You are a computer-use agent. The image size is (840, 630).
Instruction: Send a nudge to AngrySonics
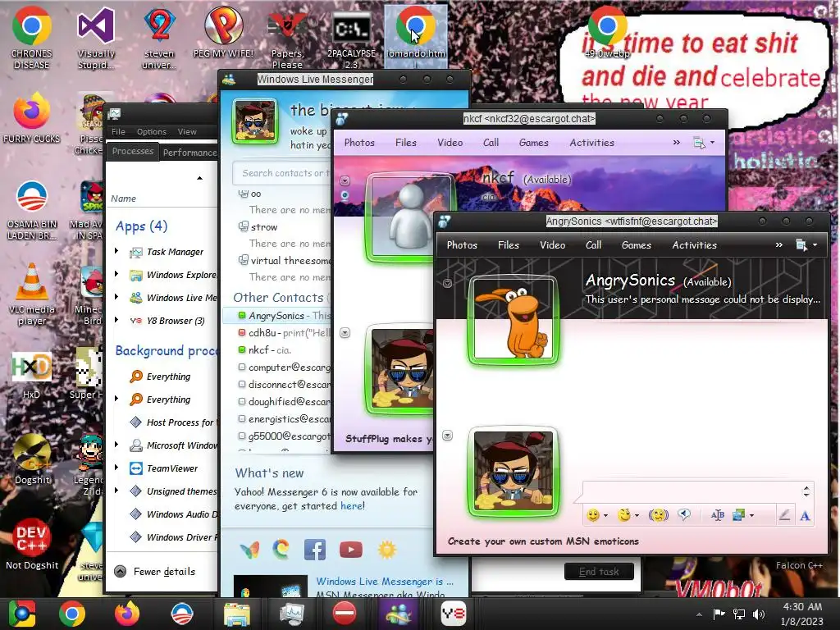(659, 515)
